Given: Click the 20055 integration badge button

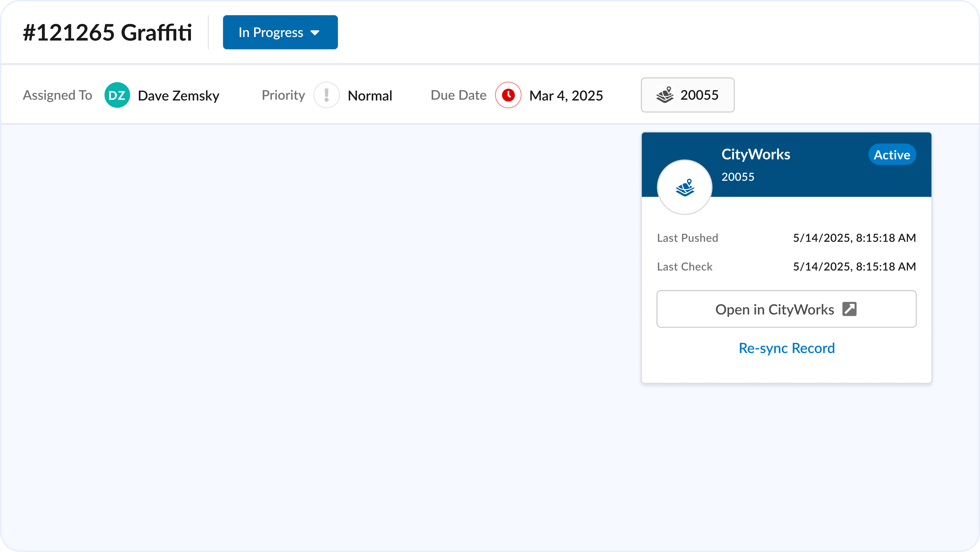Looking at the screenshot, I should (687, 95).
